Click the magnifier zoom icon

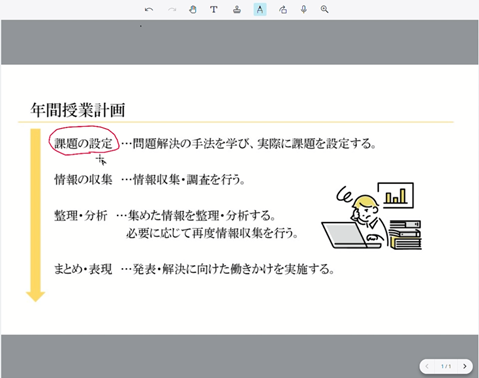(324, 9)
